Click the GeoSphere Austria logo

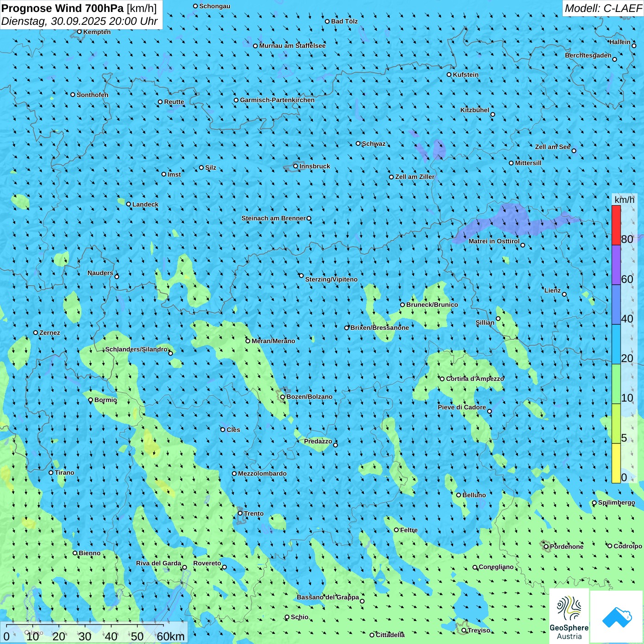click(x=569, y=616)
